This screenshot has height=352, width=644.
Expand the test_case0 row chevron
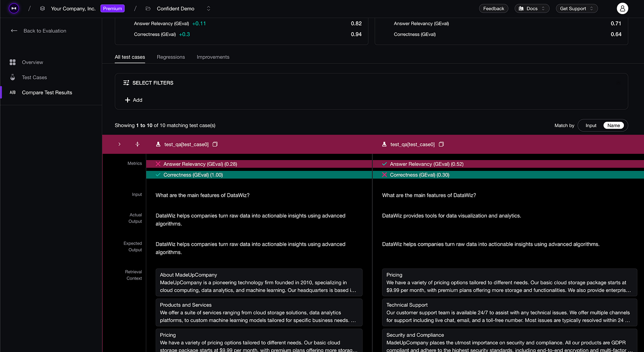[120, 144]
